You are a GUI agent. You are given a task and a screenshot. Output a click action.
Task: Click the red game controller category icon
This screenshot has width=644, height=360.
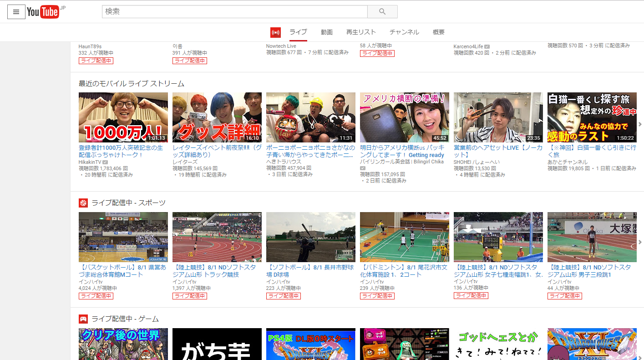tap(83, 319)
